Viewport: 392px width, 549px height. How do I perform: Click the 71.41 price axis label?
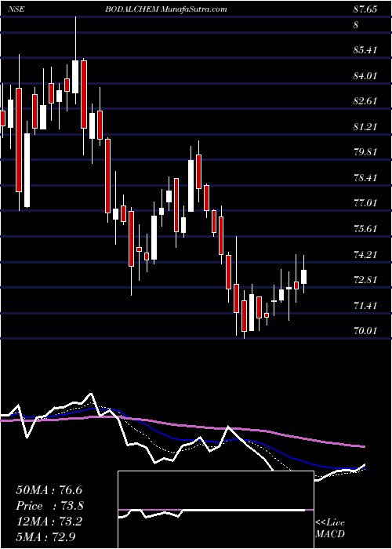[365, 306]
